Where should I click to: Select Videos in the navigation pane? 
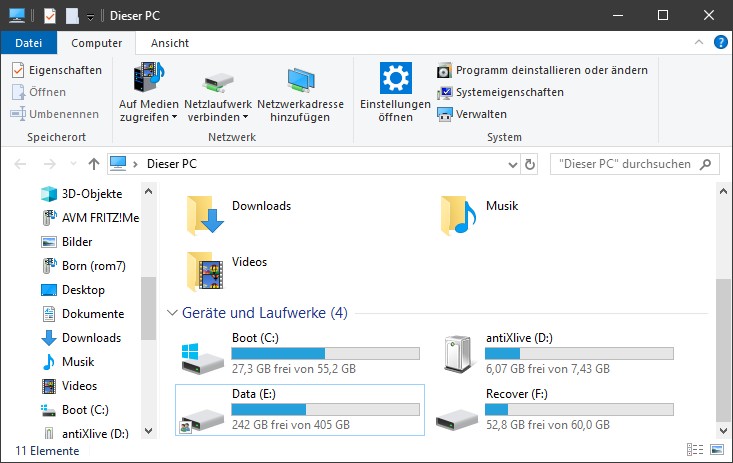[x=70, y=386]
